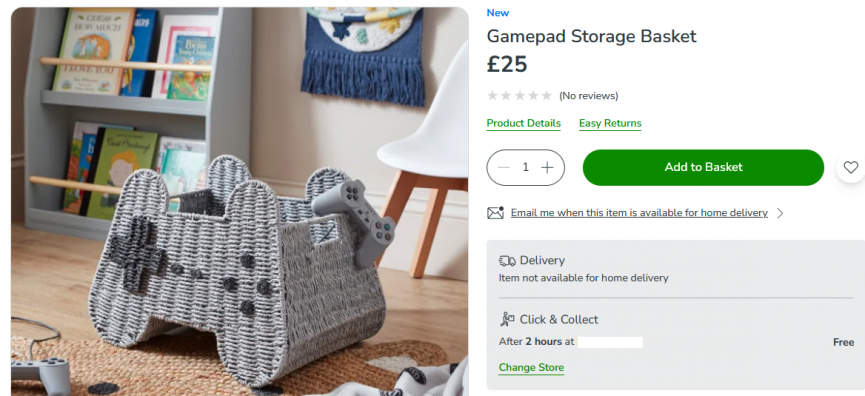Click the envelope email notification icon
Viewport: 865px width, 396px height.
click(x=495, y=212)
